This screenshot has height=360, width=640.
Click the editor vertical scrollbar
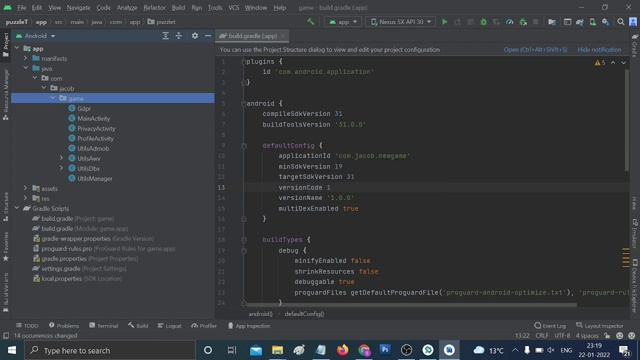(x=627, y=120)
